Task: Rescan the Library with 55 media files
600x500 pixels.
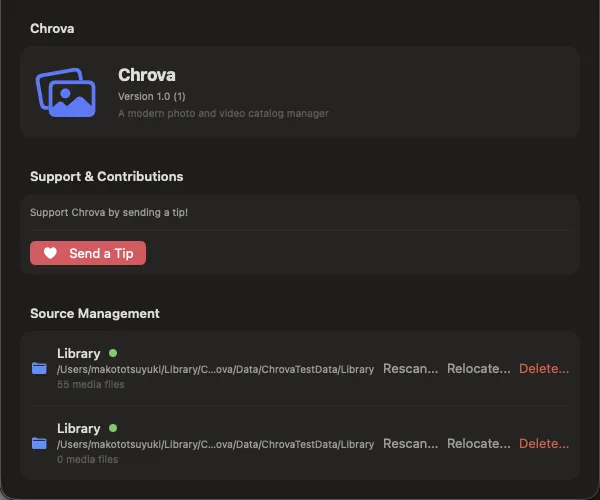Action: 411,368
